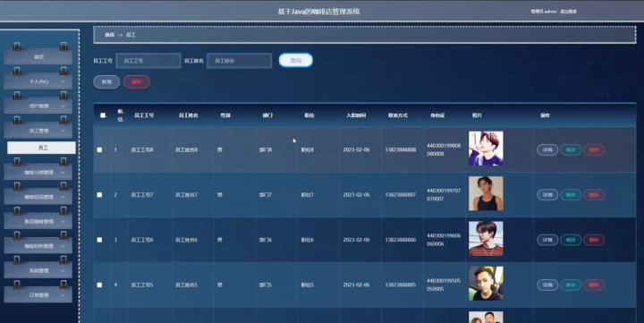Click the 员工工号 column header
The image size is (644, 323).
tap(144, 115)
